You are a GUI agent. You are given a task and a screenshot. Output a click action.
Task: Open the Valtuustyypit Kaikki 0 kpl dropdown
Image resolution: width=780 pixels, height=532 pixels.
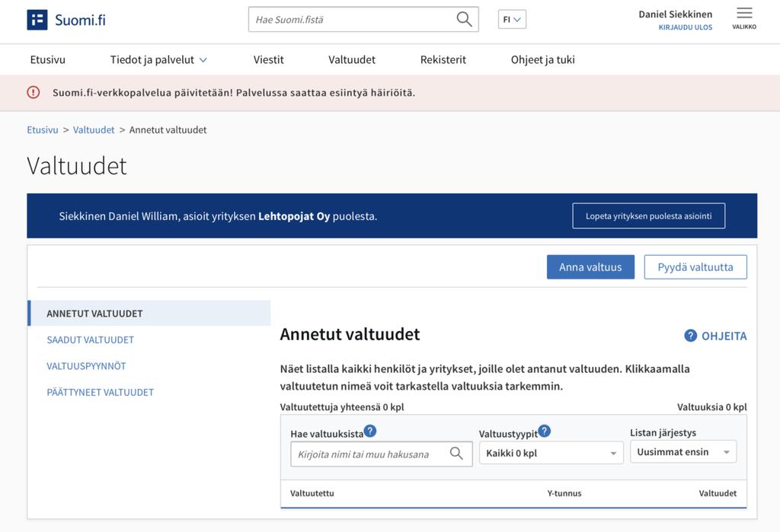click(x=551, y=453)
